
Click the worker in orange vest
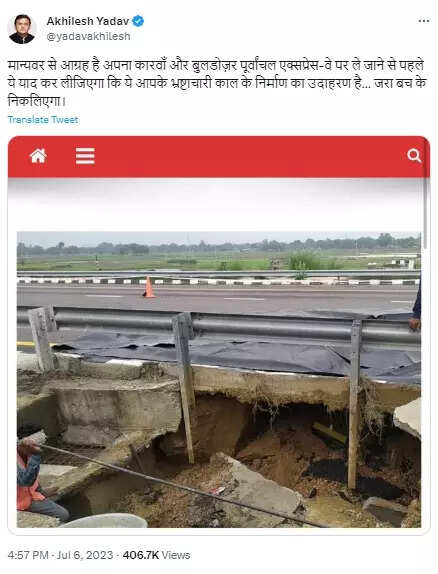point(37,474)
